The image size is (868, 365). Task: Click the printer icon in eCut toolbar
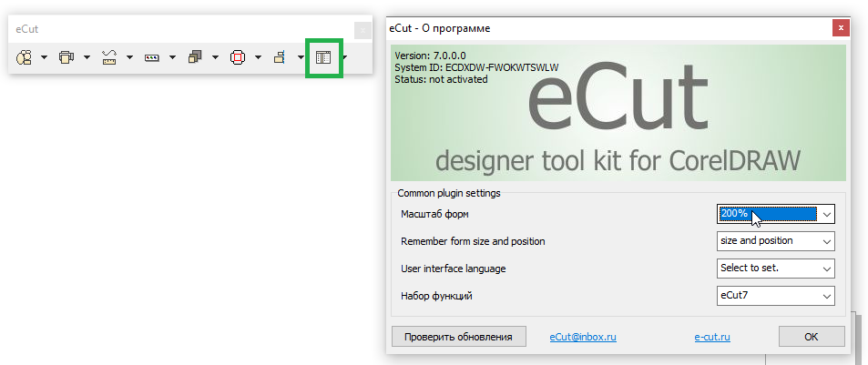click(x=66, y=57)
